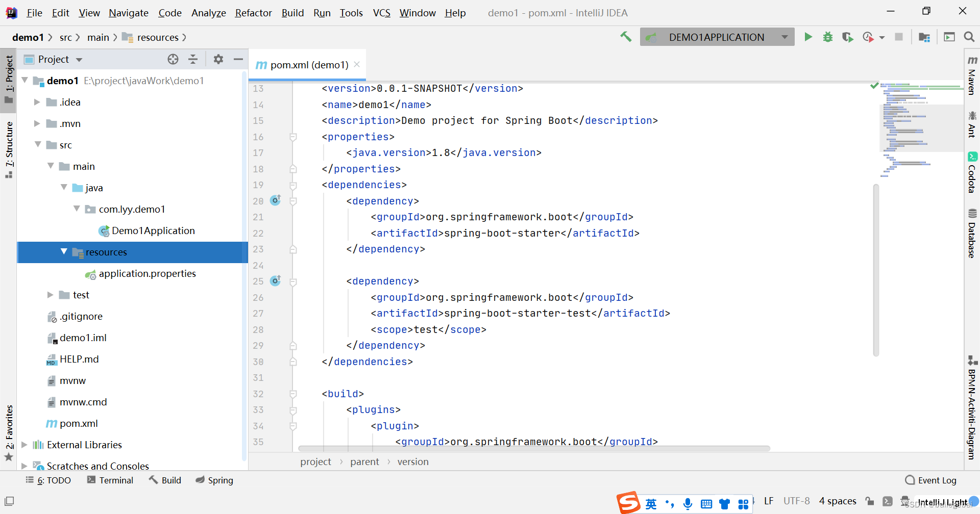Fold the build block on line 32

tap(293, 394)
